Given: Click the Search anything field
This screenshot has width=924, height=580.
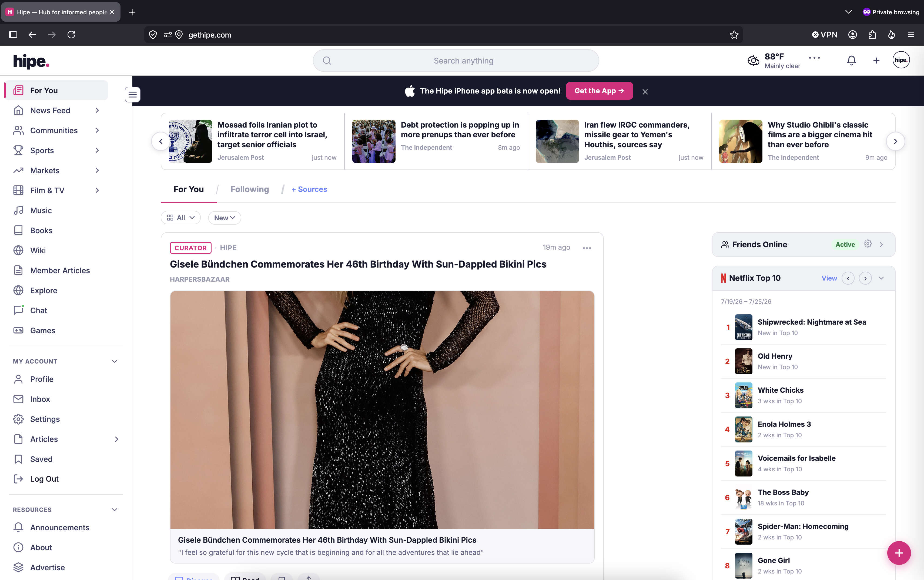Looking at the screenshot, I should 456,61.
